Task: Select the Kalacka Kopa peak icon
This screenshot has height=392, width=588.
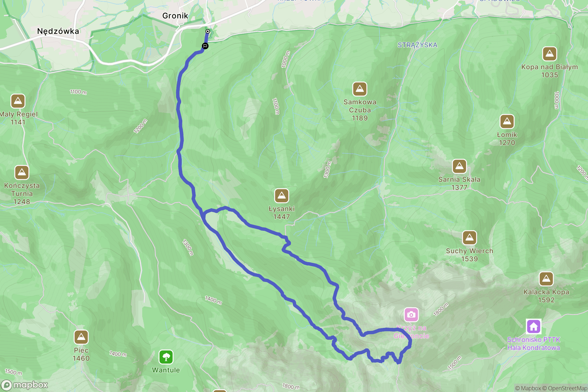Action: (x=546, y=279)
